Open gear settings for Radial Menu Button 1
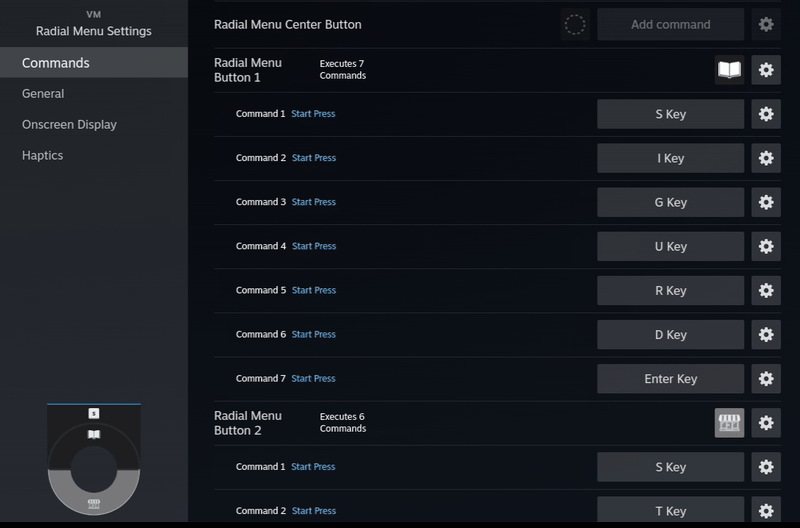 pyautogui.click(x=766, y=70)
